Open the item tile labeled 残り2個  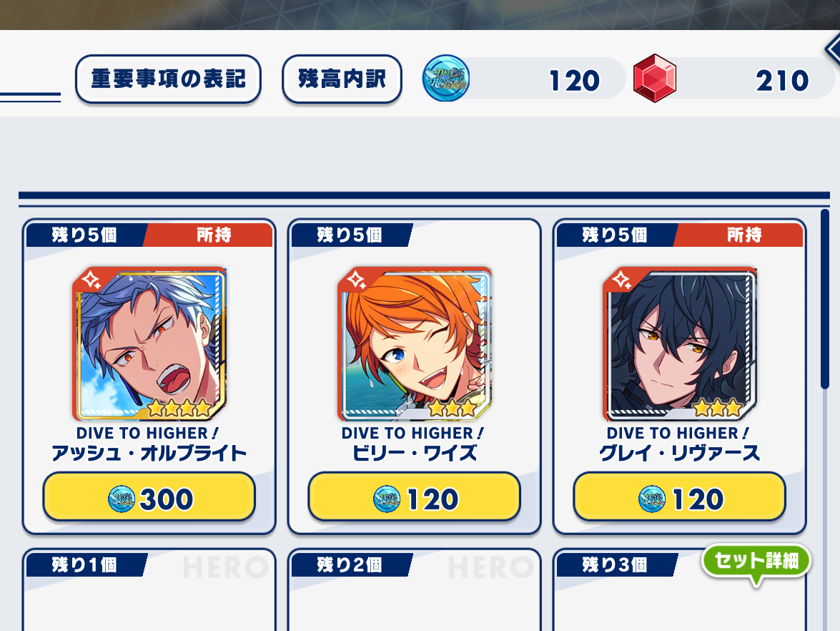click(x=415, y=590)
